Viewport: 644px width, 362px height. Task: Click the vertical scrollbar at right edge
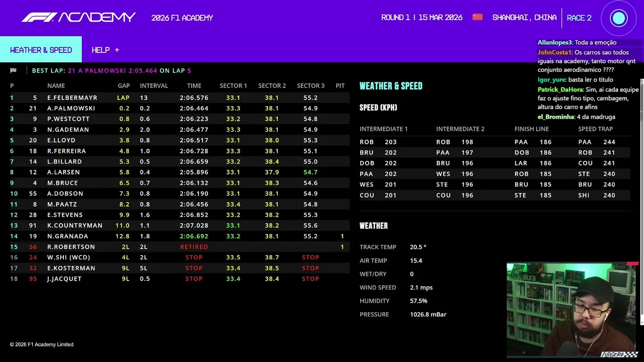click(641, 201)
